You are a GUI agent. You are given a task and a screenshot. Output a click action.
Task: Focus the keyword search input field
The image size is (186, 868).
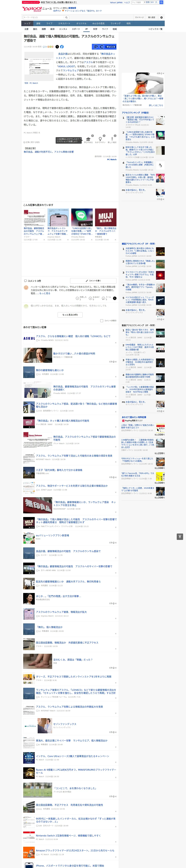[44, 17]
